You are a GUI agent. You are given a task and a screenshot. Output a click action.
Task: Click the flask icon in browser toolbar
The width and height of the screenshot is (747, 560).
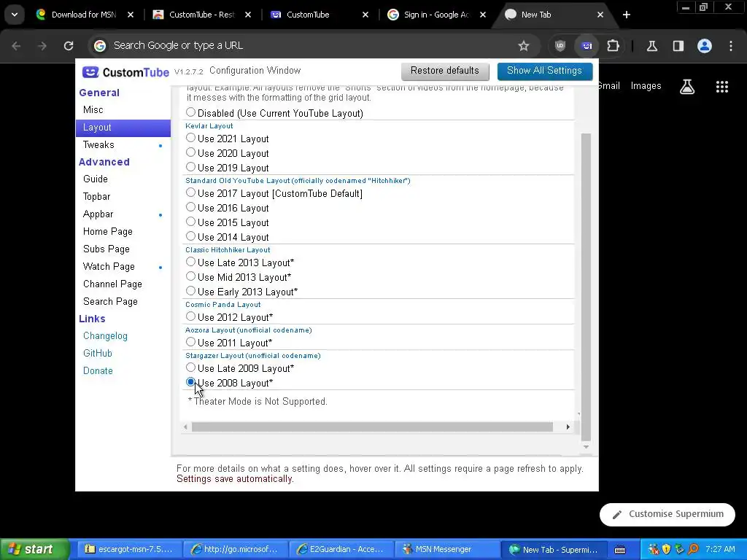[651, 46]
